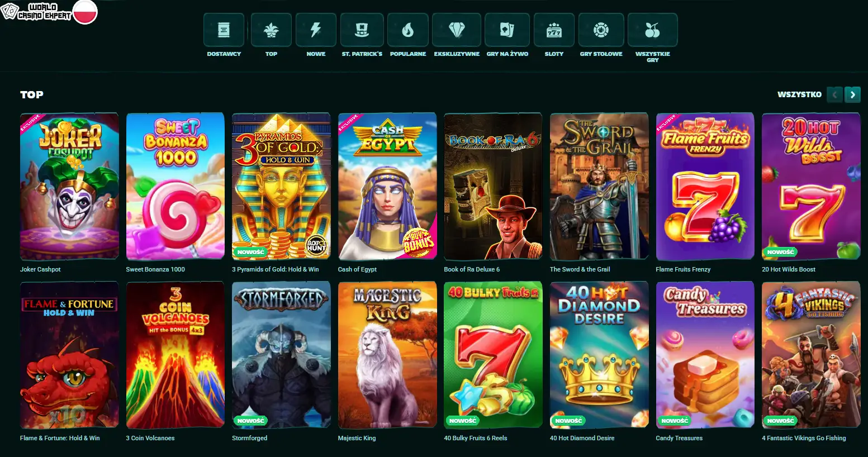Click the "Majestic King" title text
868x457 pixels.
[357, 438]
